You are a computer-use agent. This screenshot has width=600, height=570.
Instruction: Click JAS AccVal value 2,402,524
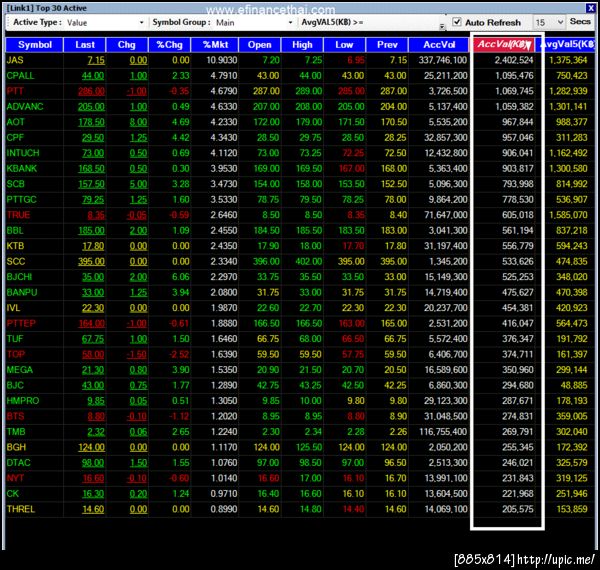[x=514, y=60]
